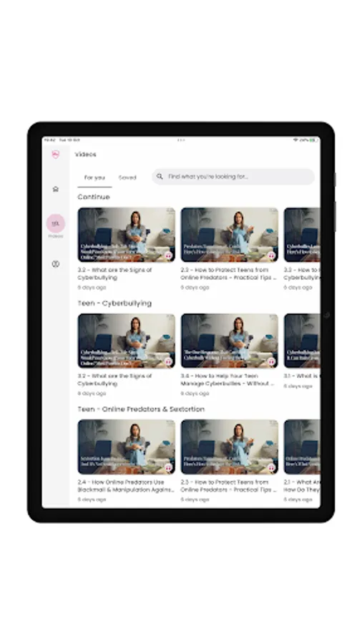Click the 'Continue' section heading
The image size is (362, 644).
pyautogui.click(x=94, y=197)
